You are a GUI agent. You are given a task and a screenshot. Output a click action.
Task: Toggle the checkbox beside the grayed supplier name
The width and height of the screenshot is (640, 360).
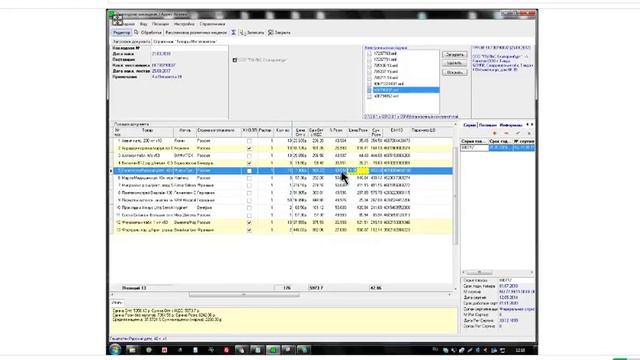(235, 60)
